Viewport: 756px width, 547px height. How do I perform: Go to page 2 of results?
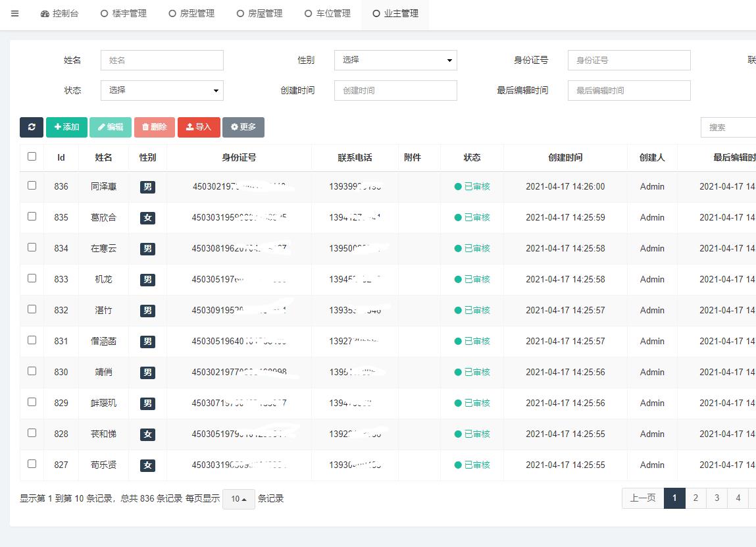click(x=695, y=498)
